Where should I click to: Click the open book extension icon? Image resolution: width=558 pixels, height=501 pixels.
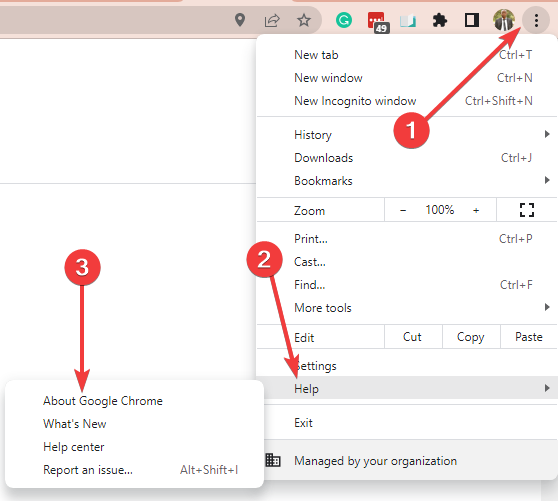pyautogui.click(x=408, y=21)
